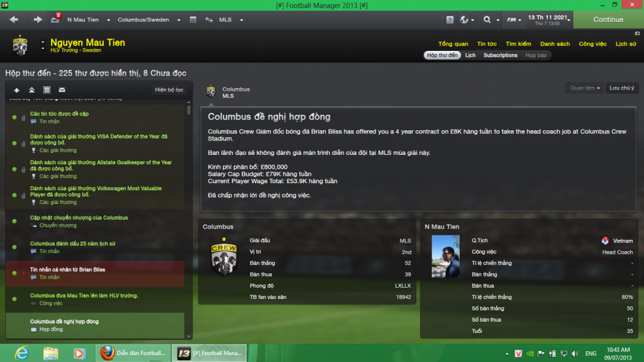The width and height of the screenshot is (644, 362).
Task: Click the envelope icon above message list
Action: click(x=62, y=89)
